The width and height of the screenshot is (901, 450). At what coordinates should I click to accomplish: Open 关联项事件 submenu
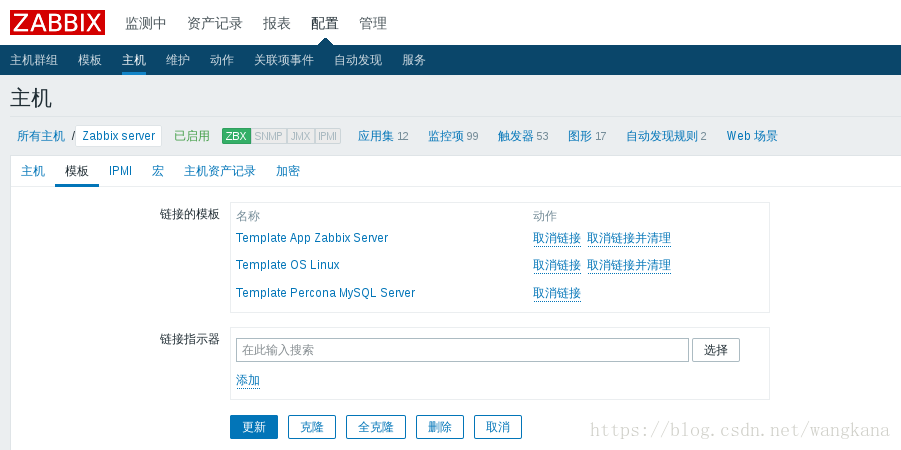pyautogui.click(x=284, y=60)
